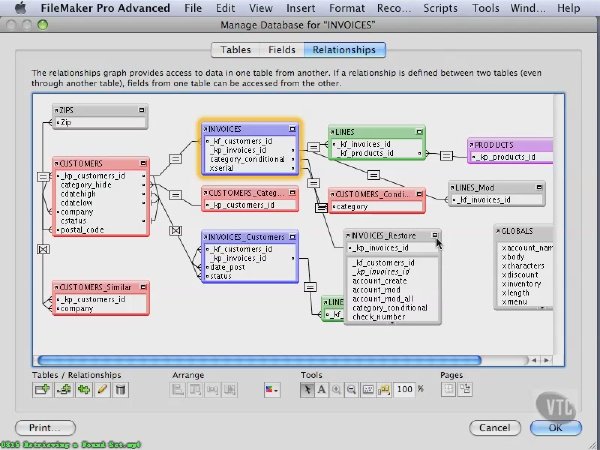Viewport: 600px width, 450px height.
Task: Click the cartesian operator above CUSTOMERS_Similar
Action: tap(43, 249)
